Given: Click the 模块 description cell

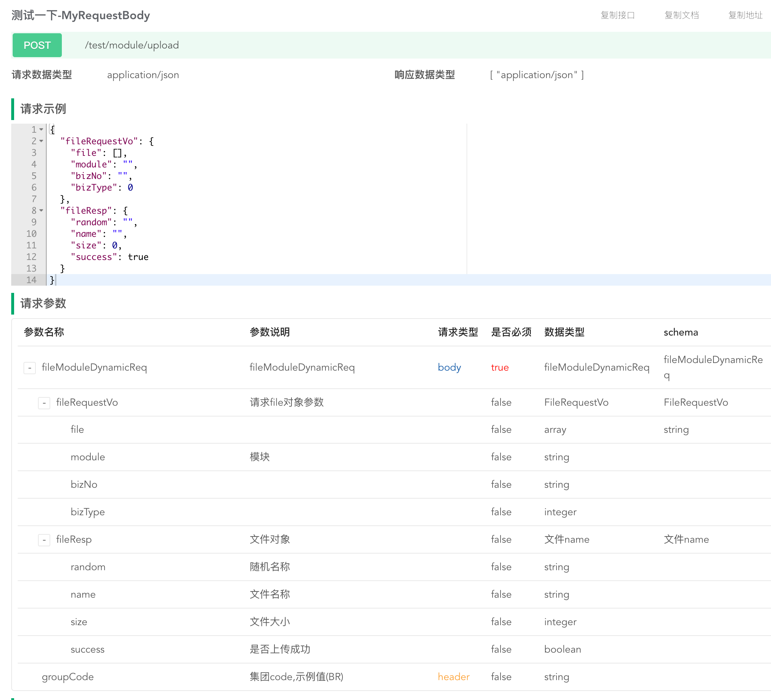Looking at the screenshot, I should [259, 457].
